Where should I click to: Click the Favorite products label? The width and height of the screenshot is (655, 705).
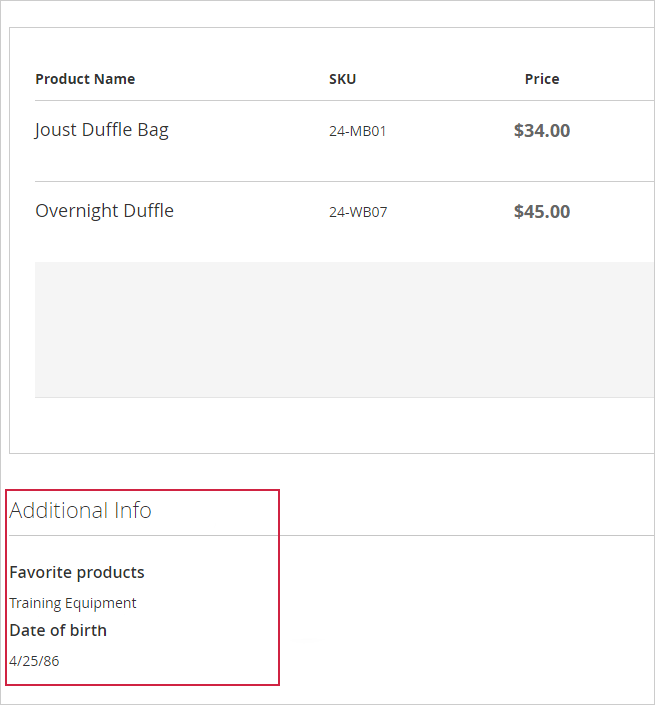click(x=77, y=572)
